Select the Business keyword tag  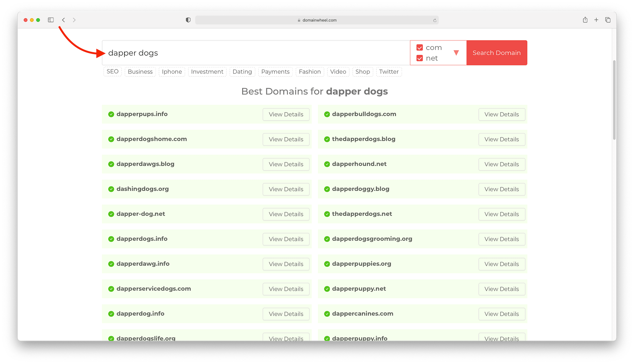[140, 71]
